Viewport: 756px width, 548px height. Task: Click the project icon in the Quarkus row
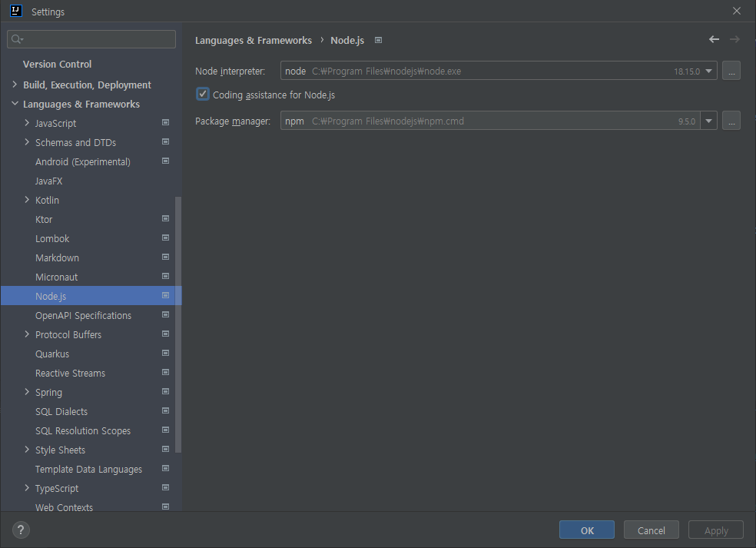tap(165, 353)
